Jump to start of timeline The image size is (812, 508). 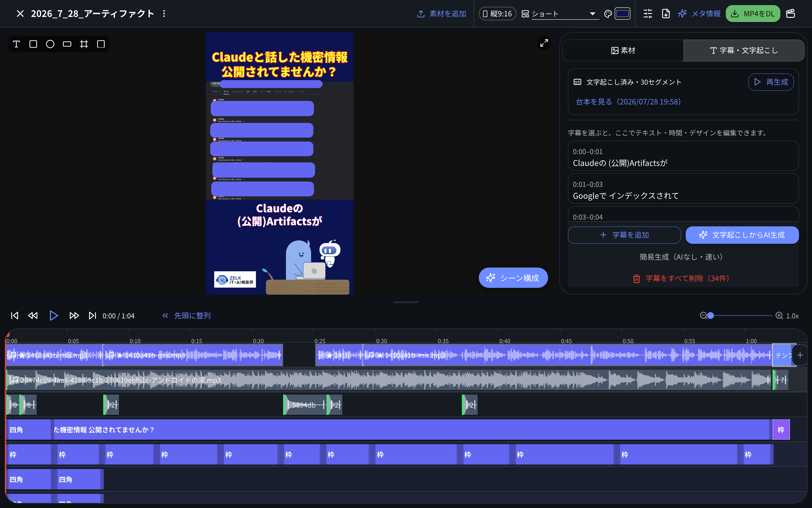[x=14, y=316]
